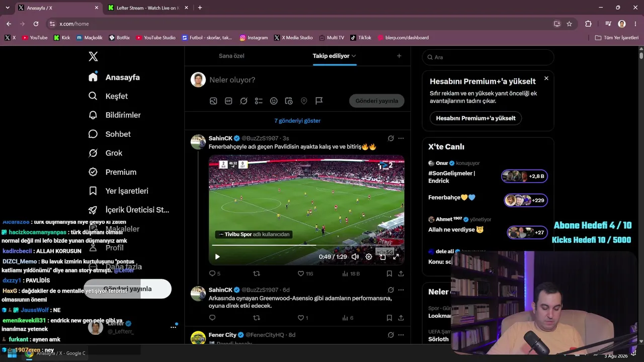Ask Grok about the Fener City post
This screenshot has width=644, height=362.
pos(391,335)
